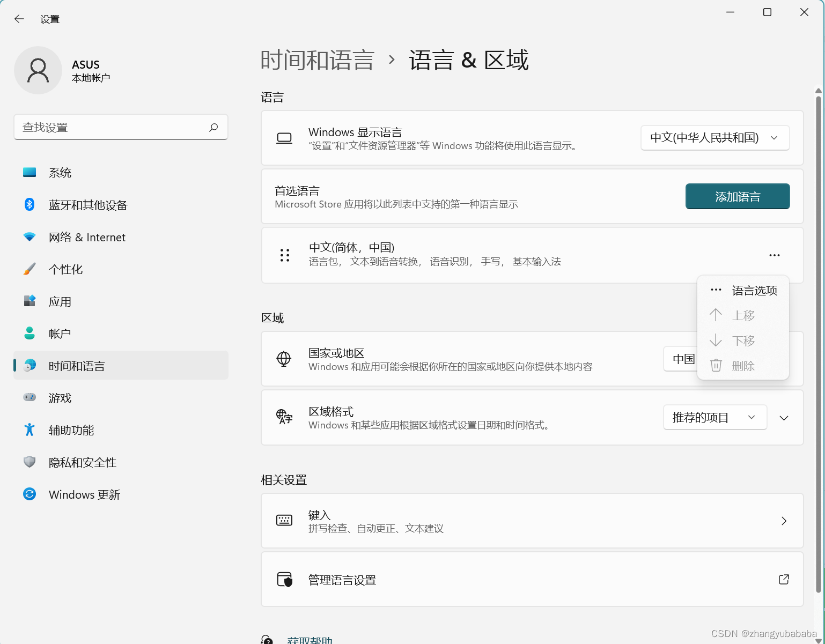This screenshot has height=644, width=825.
Task: Click the 查找设置 search field
Action: 121,127
